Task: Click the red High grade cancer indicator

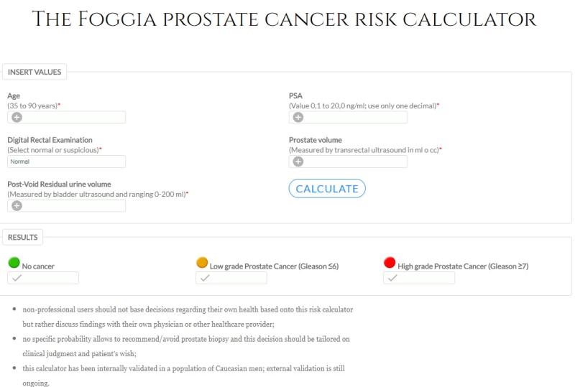Action: tap(390, 264)
